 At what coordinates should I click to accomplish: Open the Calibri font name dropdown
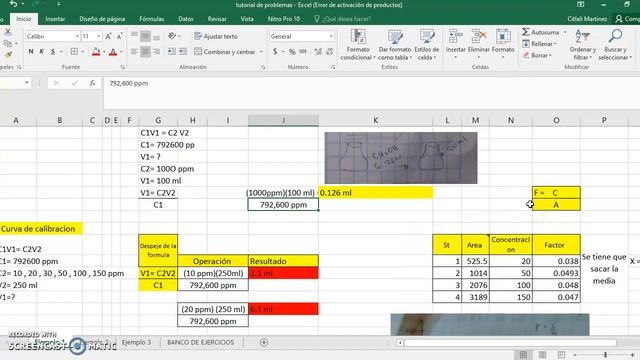click(x=77, y=36)
